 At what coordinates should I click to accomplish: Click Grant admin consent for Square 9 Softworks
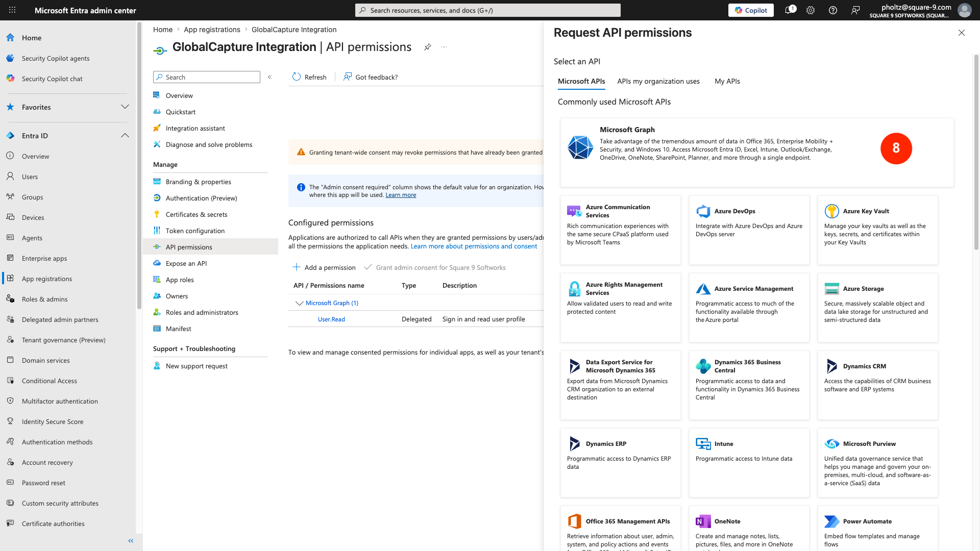435,267
